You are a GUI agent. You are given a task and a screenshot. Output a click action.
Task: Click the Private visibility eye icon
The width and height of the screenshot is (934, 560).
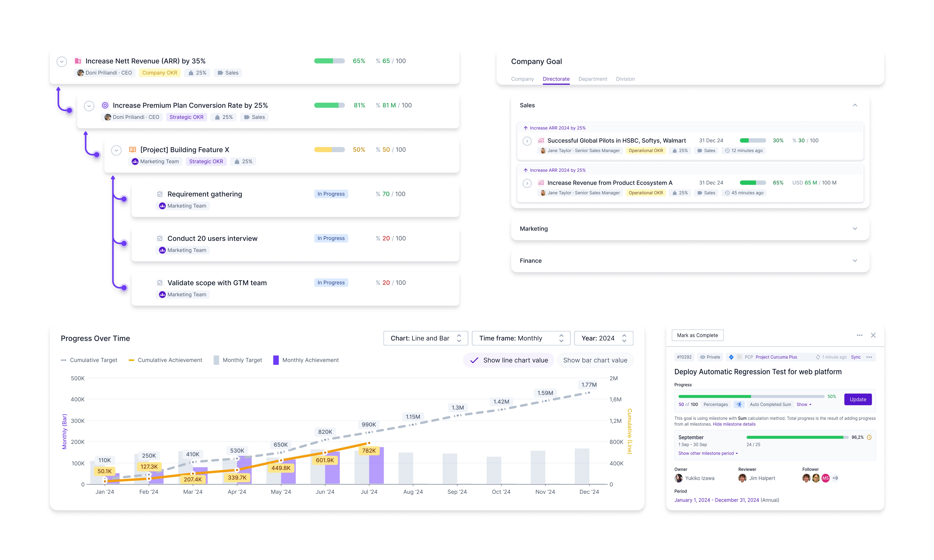(703, 357)
